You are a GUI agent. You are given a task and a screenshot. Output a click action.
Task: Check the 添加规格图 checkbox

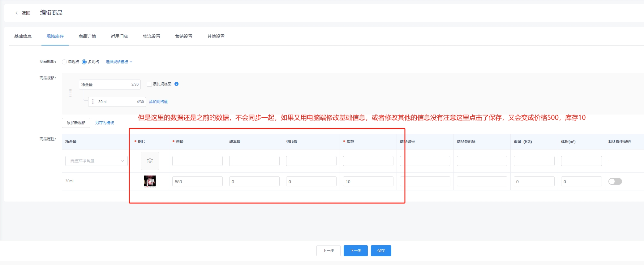pos(149,84)
